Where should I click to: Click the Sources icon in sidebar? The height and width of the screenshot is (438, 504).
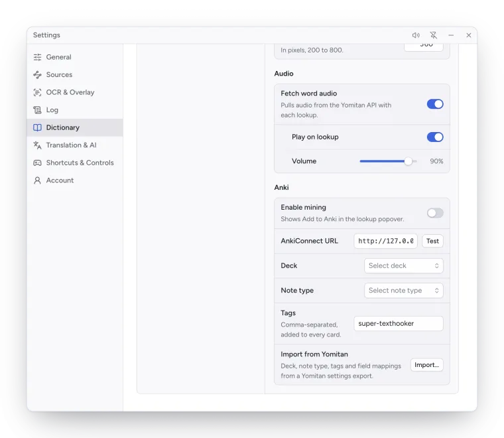pyautogui.click(x=37, y=75)
